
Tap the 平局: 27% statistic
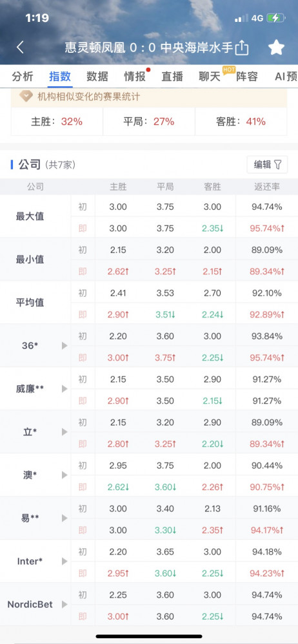pyautogui.click(x=148, y=122)
